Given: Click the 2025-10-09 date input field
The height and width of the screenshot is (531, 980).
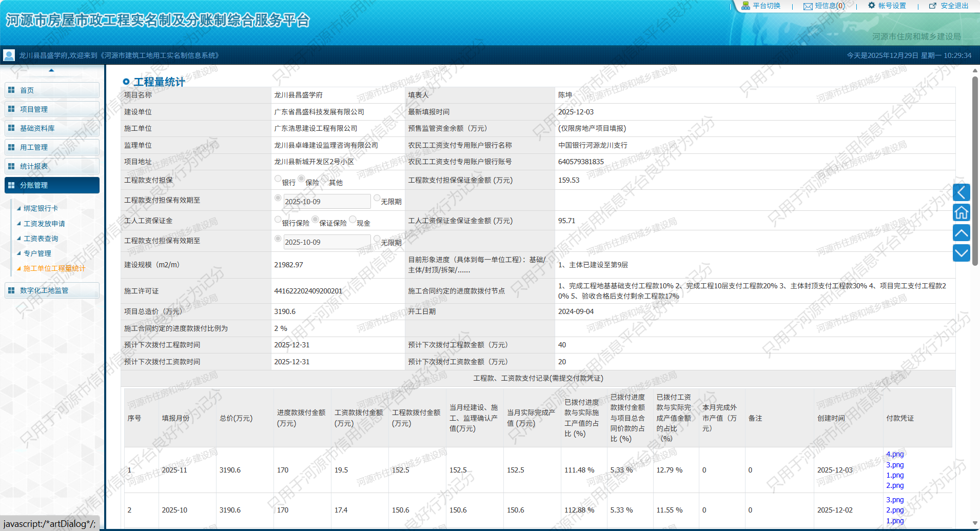Looking at the screenshot, I should click(327, 201).
